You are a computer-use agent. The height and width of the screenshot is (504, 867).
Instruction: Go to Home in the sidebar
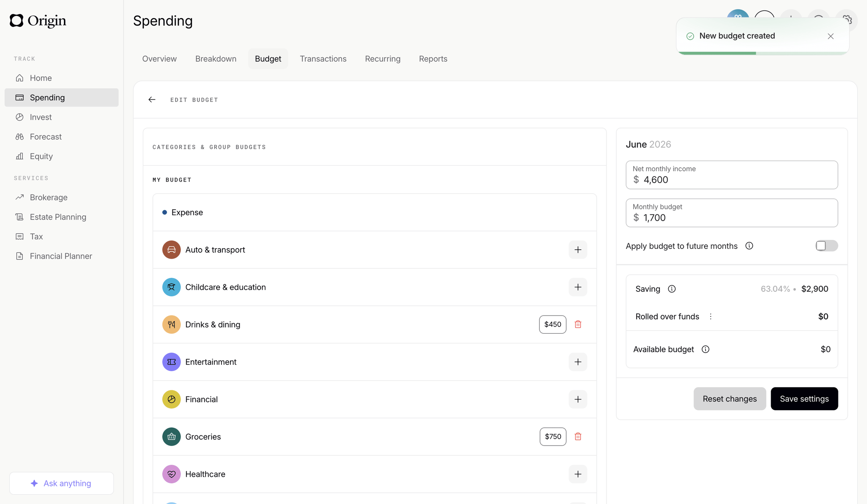pyautogui.click(x=61, y=78)
